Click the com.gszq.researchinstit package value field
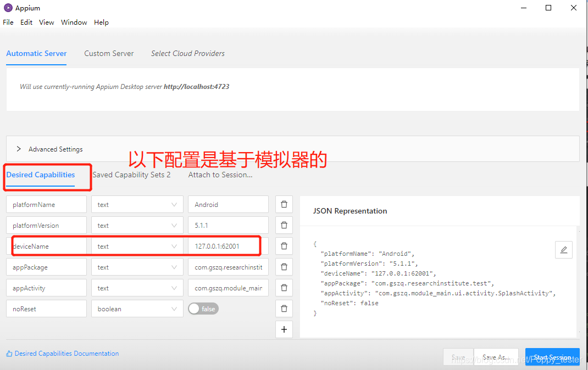 point(229,267)
